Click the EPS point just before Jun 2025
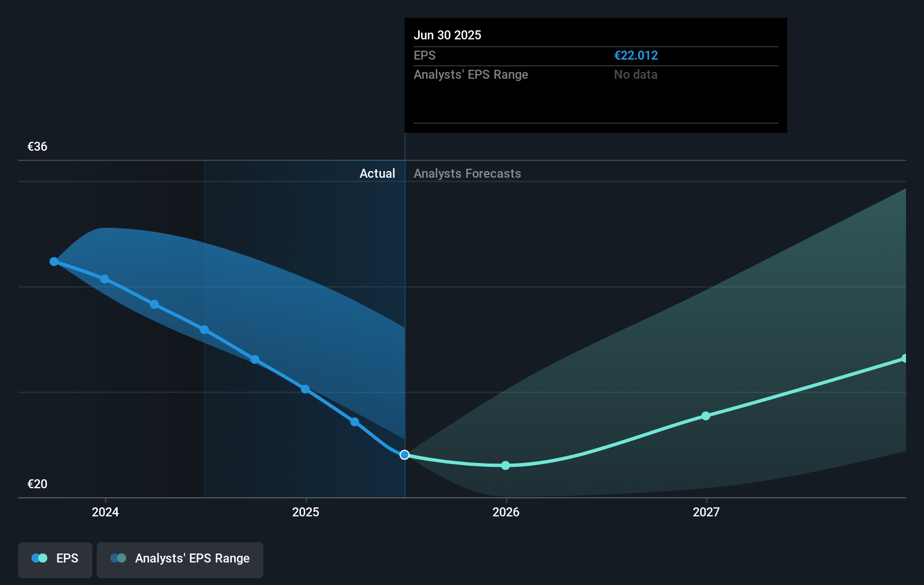 click(x=355, y=422)
